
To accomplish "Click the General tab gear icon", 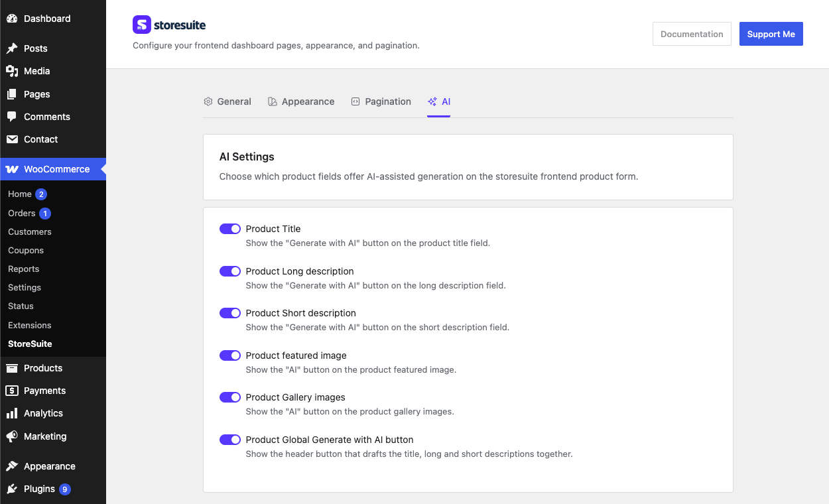I will pyautogui.click(x=208, y=101).
